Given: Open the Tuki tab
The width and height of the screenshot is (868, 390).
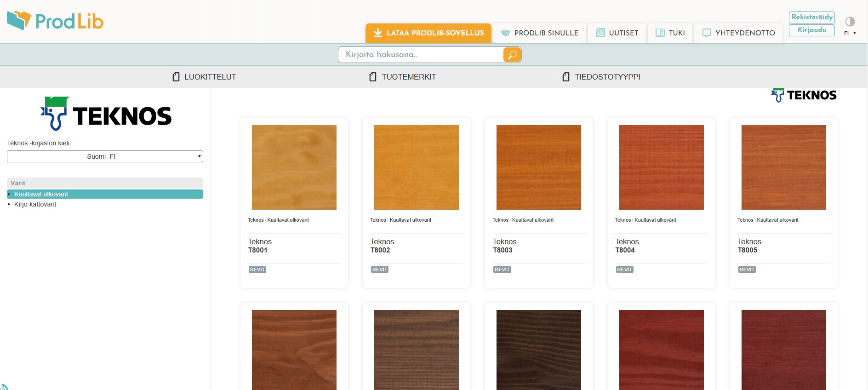Looking at the screenshot, I should point(670,33).
